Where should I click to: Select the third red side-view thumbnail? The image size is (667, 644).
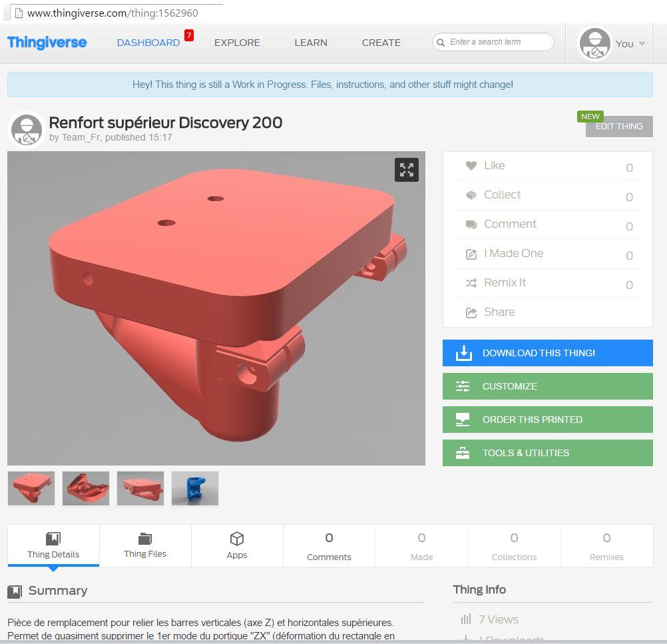(140, 488)
